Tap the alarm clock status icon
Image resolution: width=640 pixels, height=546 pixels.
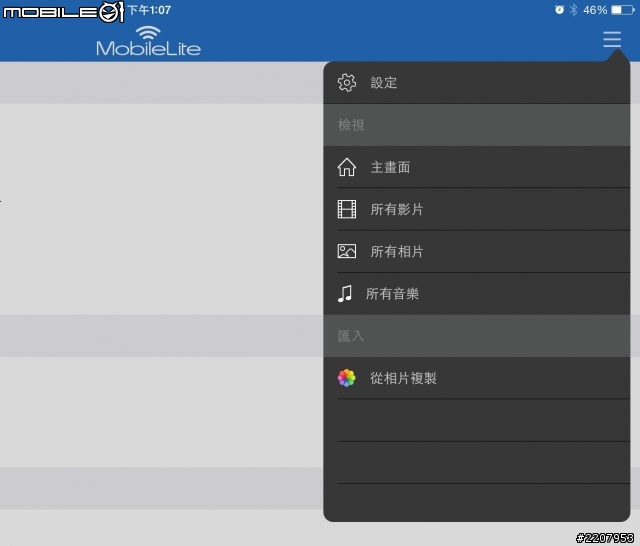(559, 10)
